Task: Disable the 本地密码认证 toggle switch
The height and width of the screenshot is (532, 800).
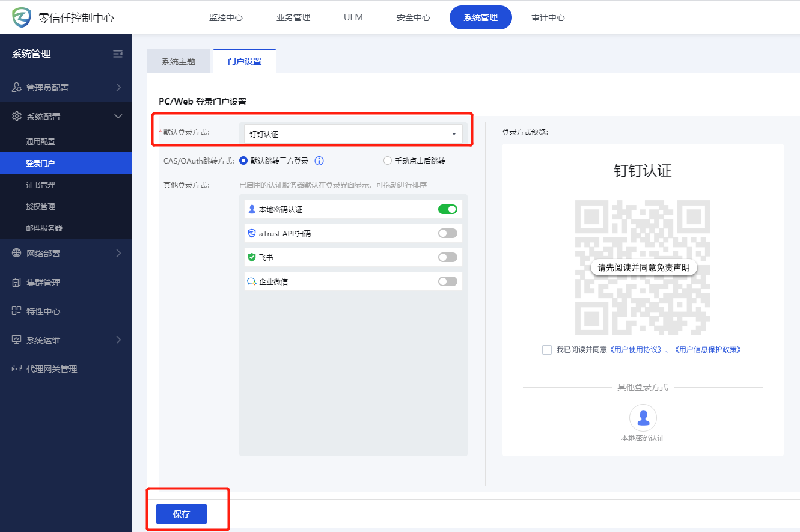Action: pyautogui.click(x=447, y=209)
